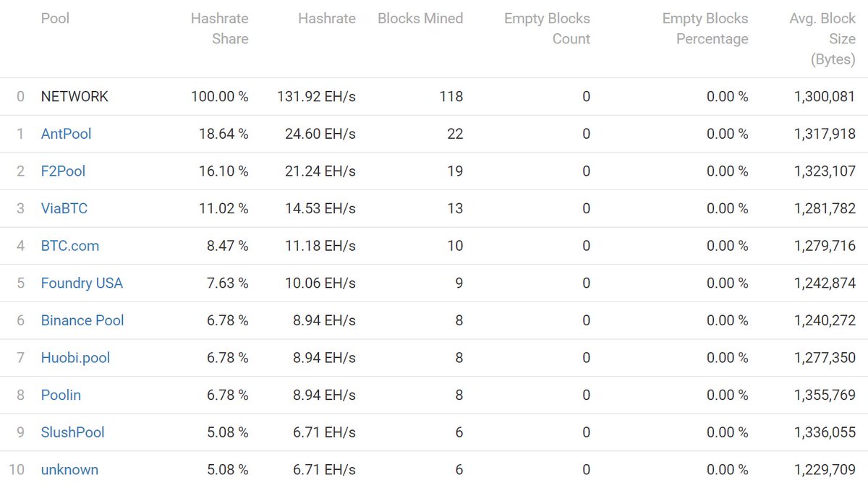
Task: Select the NETWORK row label
Action: click(x=75, y=97)
